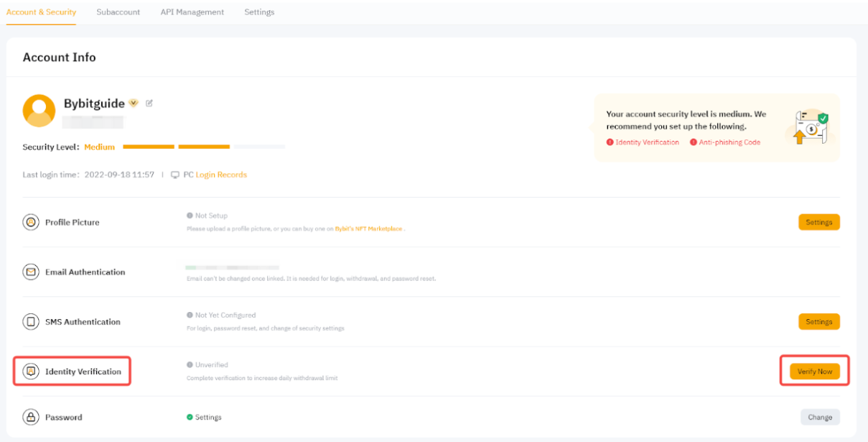Click the Profile Picture label

point(73,222)
